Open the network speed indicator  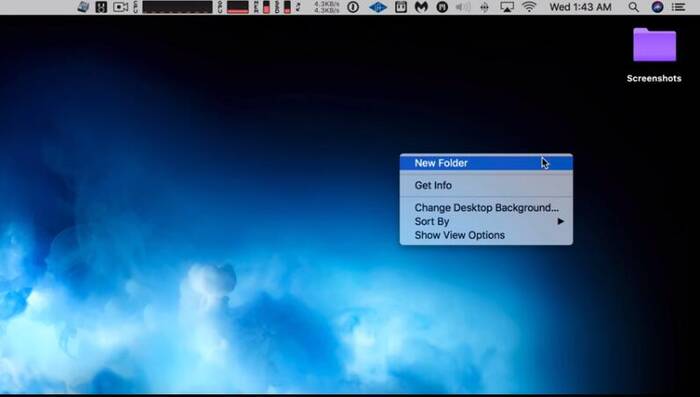coord(326,7)
